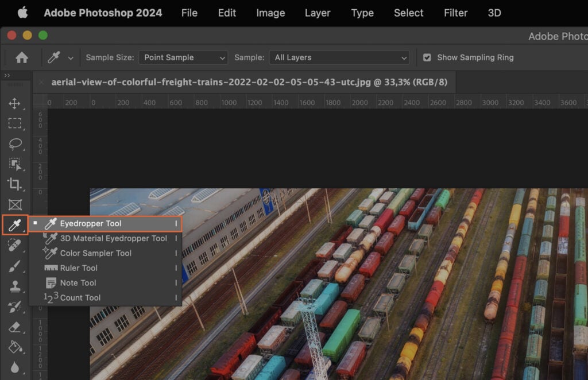Select the Eraser tool
588x380 pixels.
15,326
